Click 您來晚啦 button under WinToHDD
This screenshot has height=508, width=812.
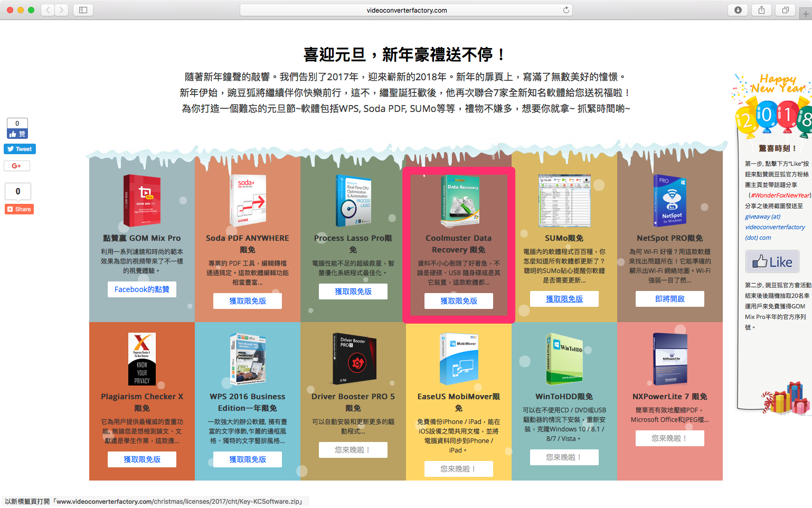tap(564, 457)
